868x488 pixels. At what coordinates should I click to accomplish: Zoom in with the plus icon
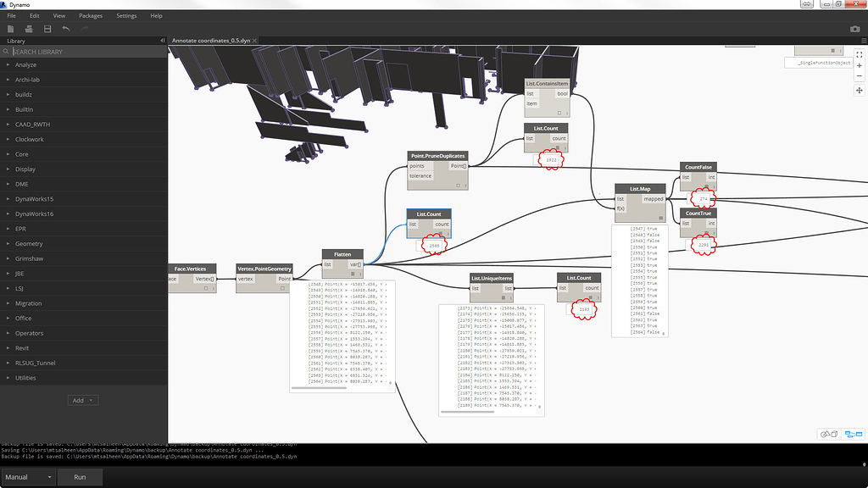tap(859, 64)
